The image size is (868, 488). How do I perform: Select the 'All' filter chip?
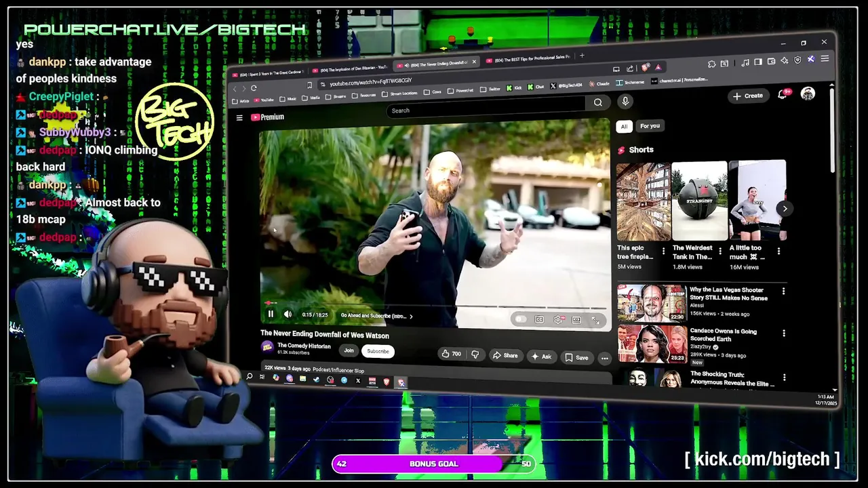click(x=624, y=126)
